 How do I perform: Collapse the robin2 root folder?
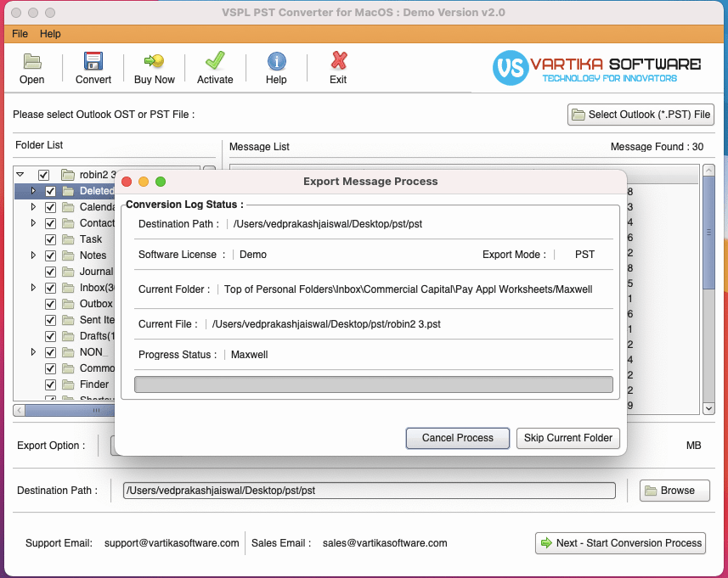click(20, 175)
